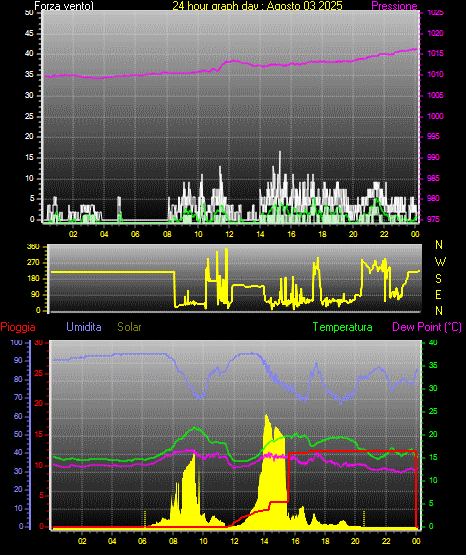Click the 'W' wind direction label

(440, 262)
